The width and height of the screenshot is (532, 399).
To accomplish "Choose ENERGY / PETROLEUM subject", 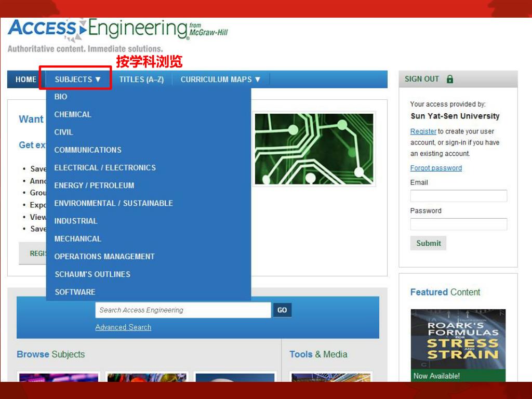I will coord(94,185).
